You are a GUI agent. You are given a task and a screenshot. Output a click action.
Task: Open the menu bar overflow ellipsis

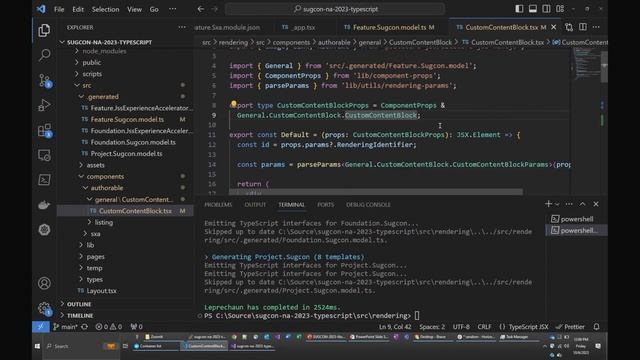click(x=173, y=9)
